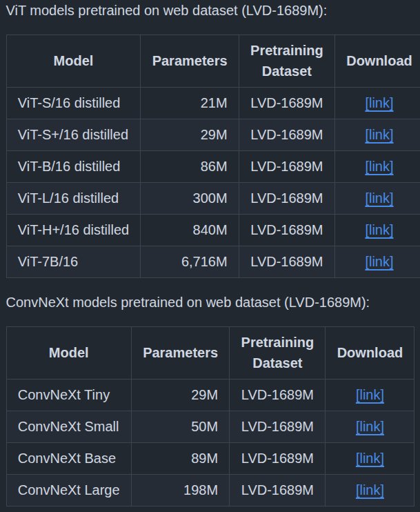Open the ConvNeXt Large download link
This screenshot has height=512, width=420.
[x=370, y=491]
